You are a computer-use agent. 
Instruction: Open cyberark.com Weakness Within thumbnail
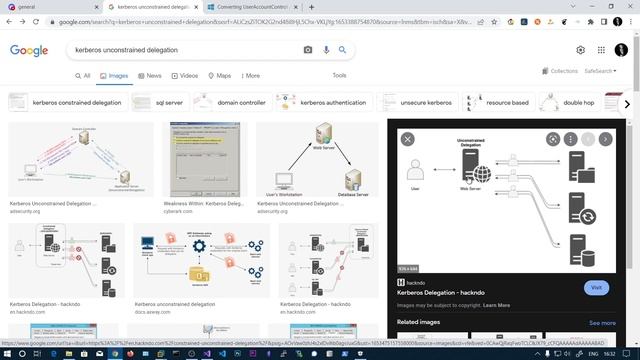coord(205,159)
